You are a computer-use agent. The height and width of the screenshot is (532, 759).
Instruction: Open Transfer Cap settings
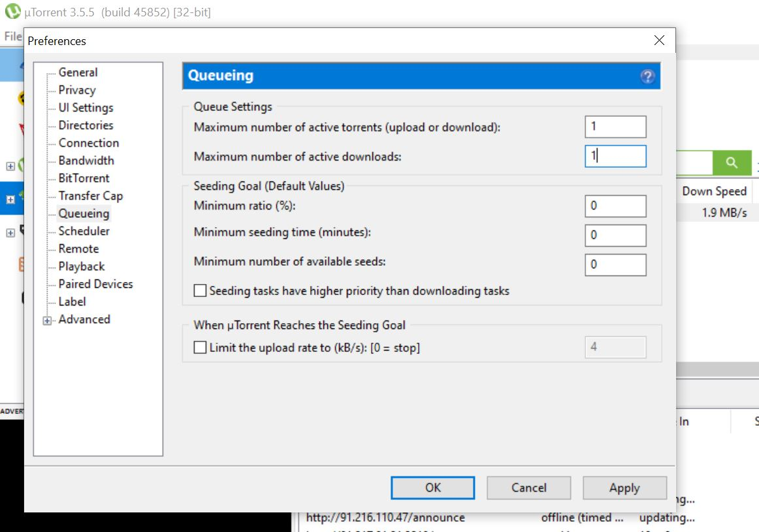click(x=91, y=195)
